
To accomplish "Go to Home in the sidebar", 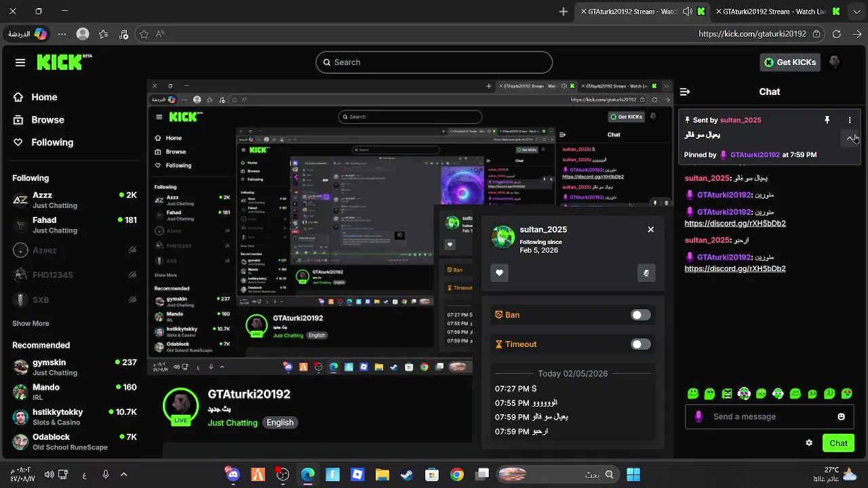I will [x=35, y=97].
